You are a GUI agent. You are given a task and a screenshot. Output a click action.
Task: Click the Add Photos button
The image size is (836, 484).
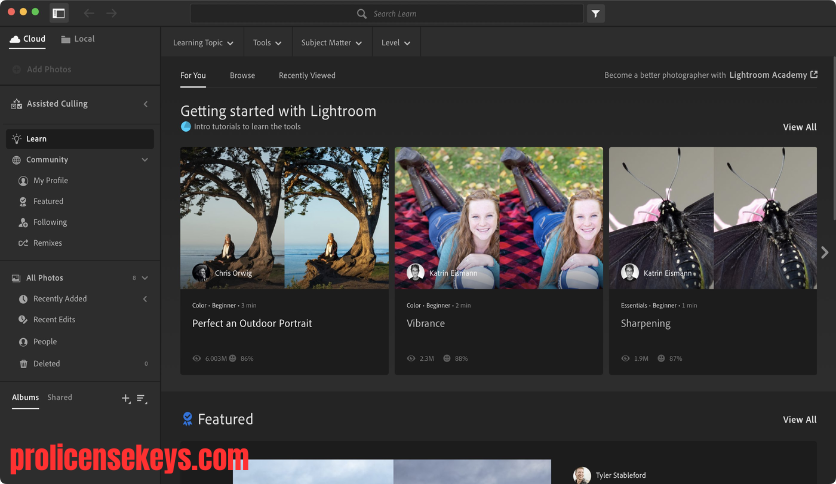pyautogui.click(x=42, y=69)
